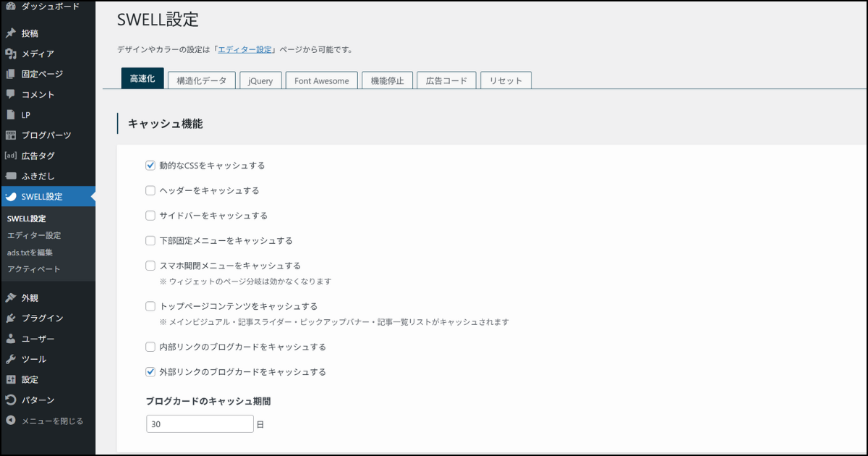Open アクティベート submenu item
This screenshot has height=456, width=868.
34,269
